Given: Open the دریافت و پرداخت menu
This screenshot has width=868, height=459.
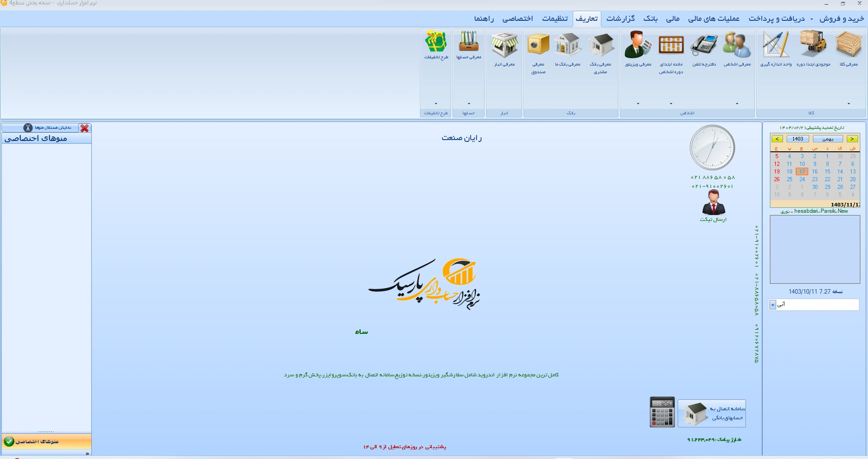Looking at the screenshot, I should (777, 19).
